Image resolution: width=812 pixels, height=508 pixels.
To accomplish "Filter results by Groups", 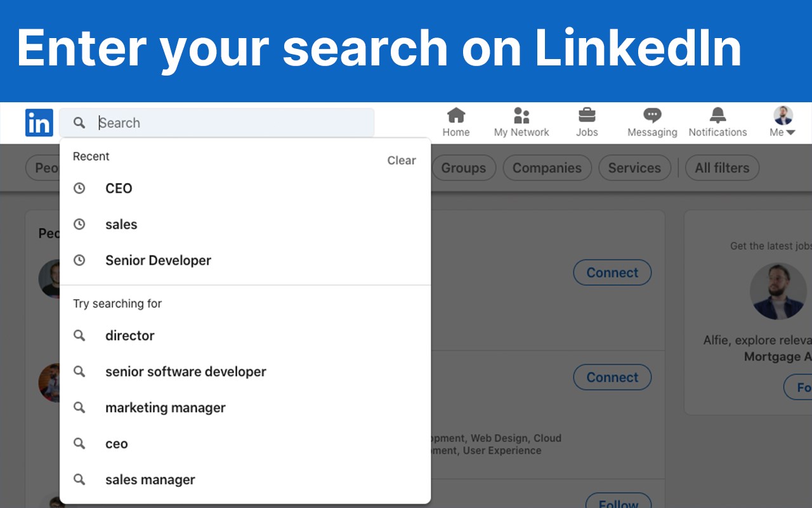I will tap(463, 168).
